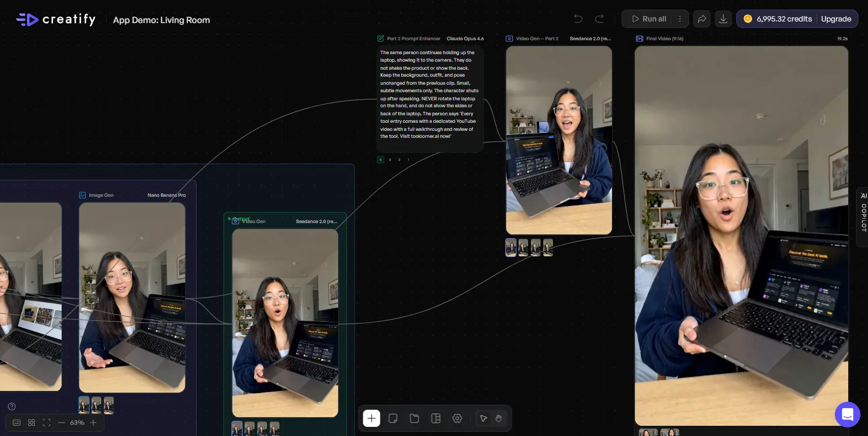View the 6,995.32 credits balance
Viewport: 868px width, 436px height.
click(777, 19)
